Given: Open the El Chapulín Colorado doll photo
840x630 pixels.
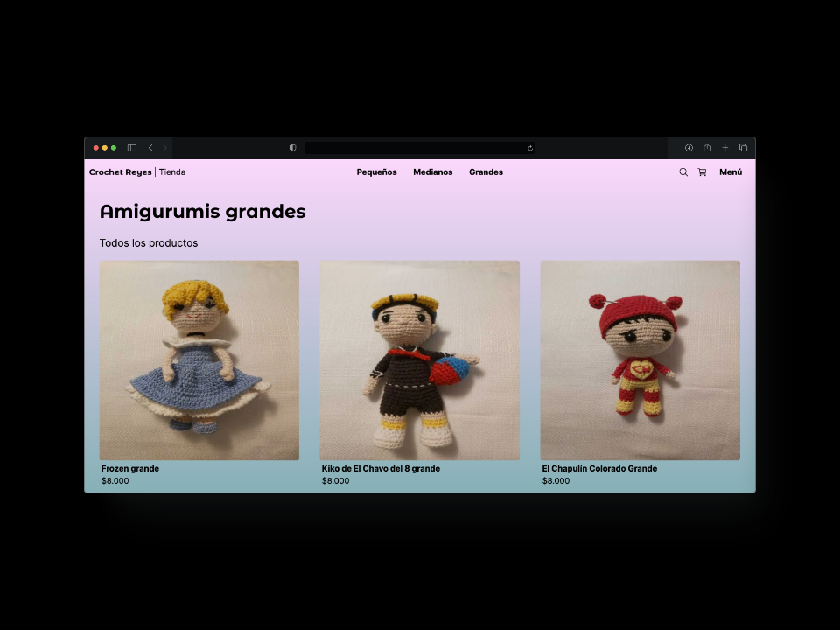Looking at the screenshot, I should [x=640, y=360].
